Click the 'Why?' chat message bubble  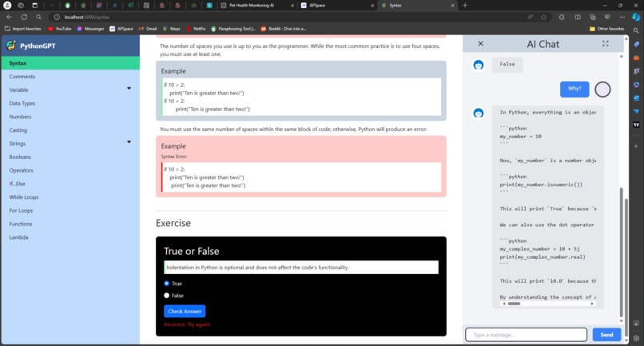(574, 89)
